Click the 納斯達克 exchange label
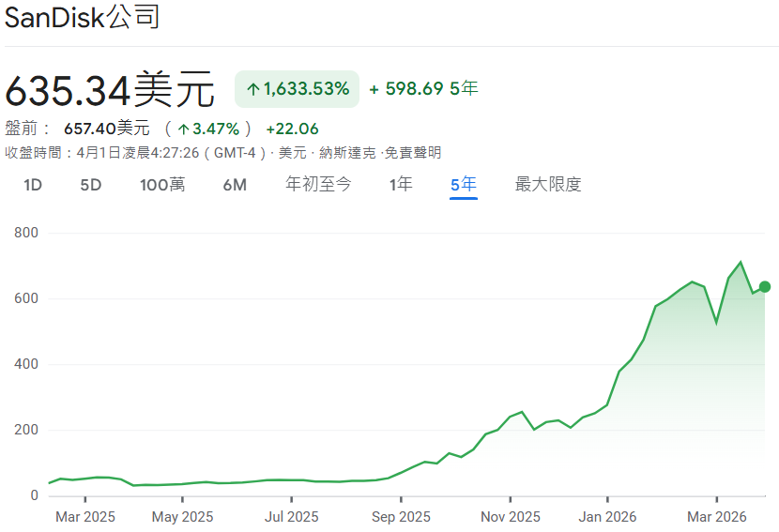The height and width of the screenshot is (532, 779). click(x=347, y=153)
